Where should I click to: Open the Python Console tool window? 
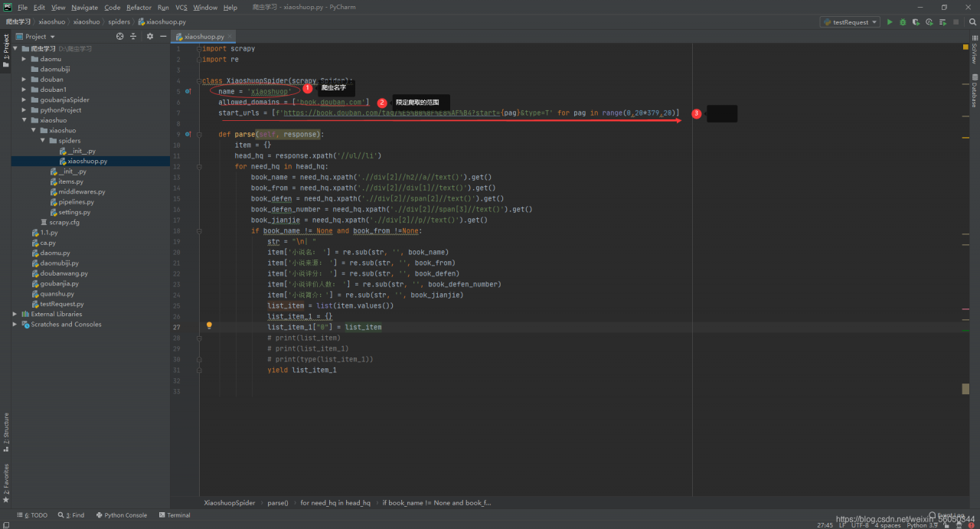121,515
